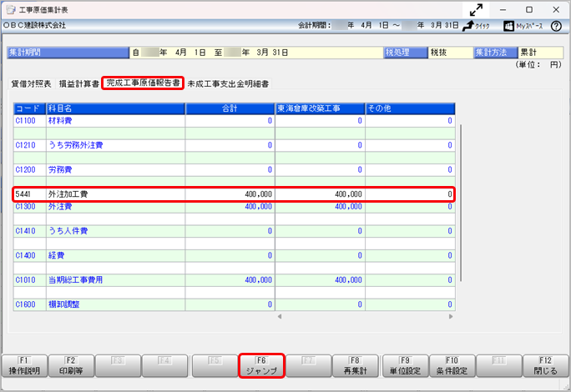Select the 経費 row name

pos(56,255)
